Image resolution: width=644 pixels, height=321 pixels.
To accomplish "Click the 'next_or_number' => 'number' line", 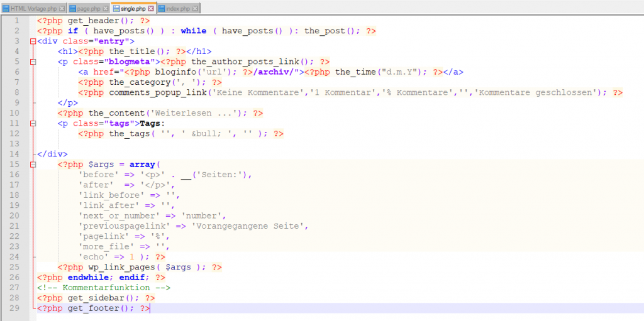I will click(x=152, y=215).
